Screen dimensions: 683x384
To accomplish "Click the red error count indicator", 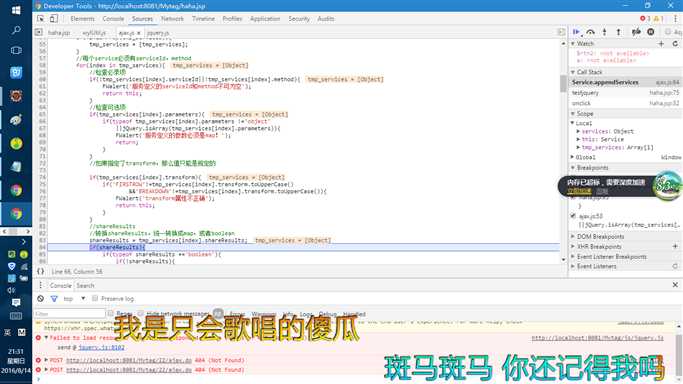I will coord(645,19).
